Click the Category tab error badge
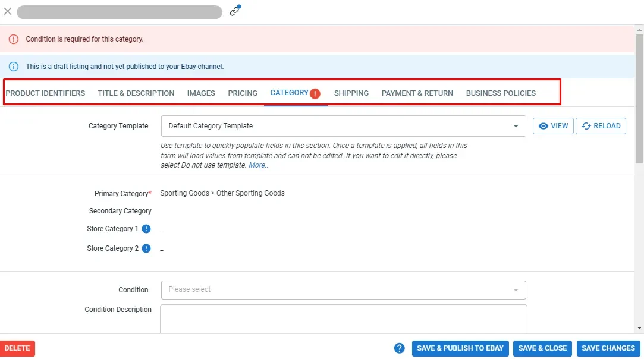This screenshot has height=359, width=644. [x=315, y=94]
